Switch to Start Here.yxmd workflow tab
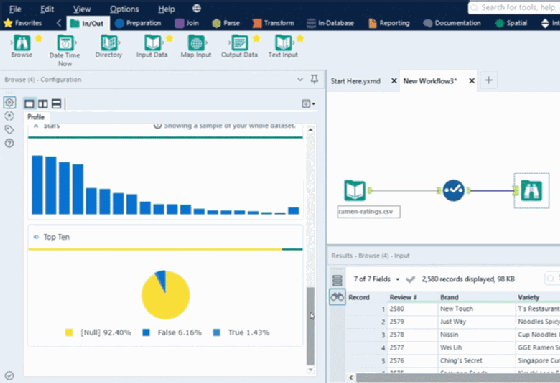 (355, 81)
